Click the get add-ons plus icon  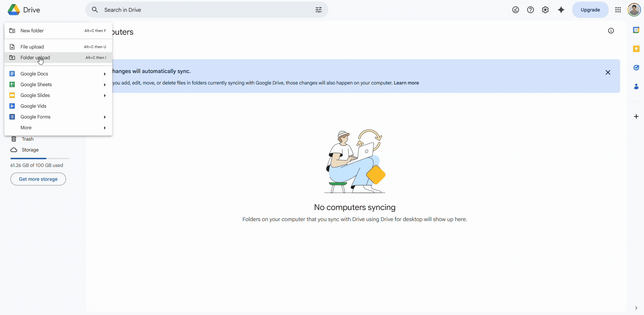[x=636, y=116]
